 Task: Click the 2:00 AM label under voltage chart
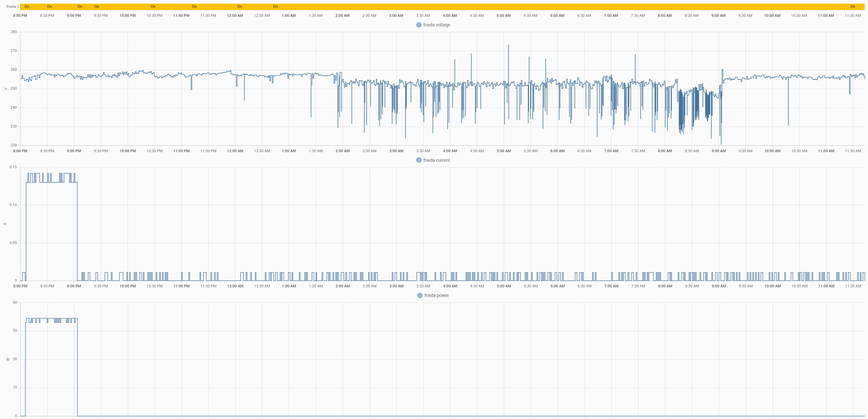tap(342, 151)
